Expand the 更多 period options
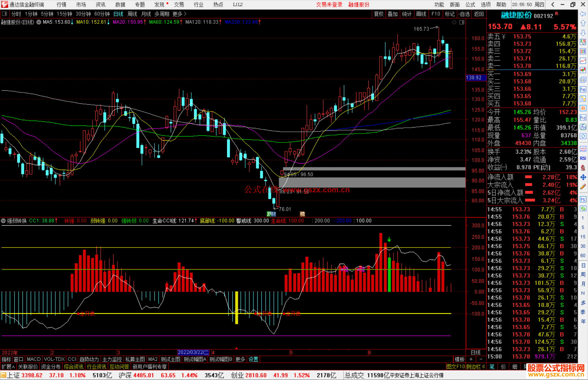Screen dimensions: 588x380 (180, 14)
